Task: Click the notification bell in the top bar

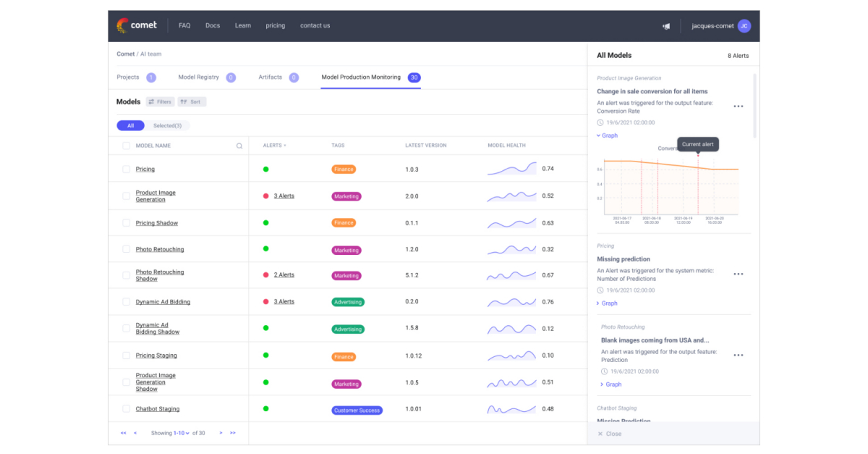Action: (665, 25)
